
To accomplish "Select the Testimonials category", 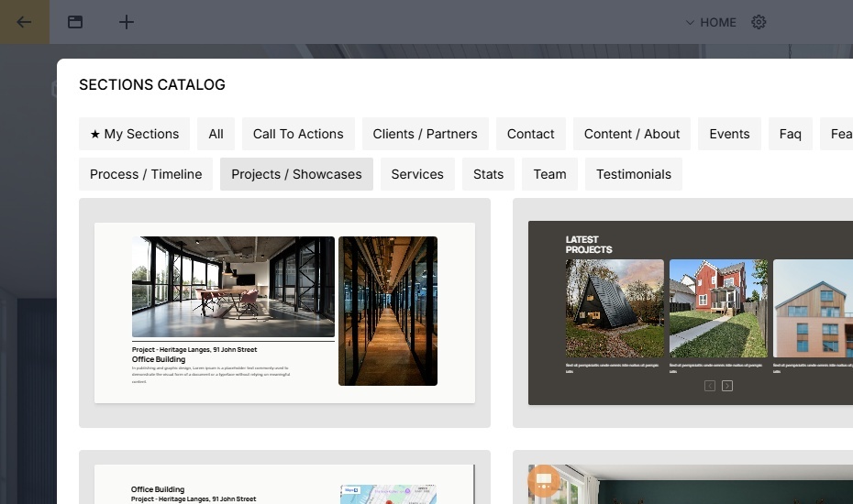I will coord(633,174).
